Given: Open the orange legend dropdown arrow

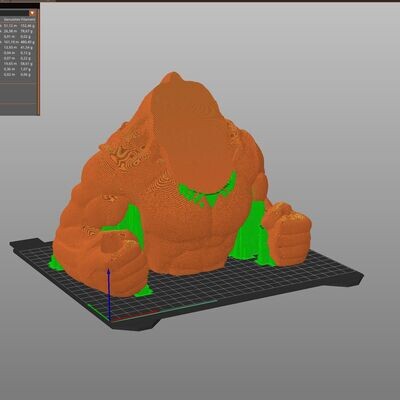Looking at the screenshot, I should (x=32, y=13).
